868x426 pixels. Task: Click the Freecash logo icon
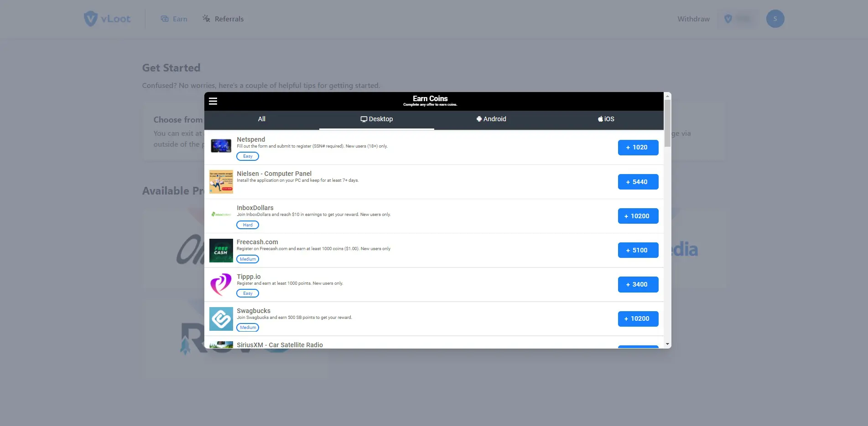point(221,250)
